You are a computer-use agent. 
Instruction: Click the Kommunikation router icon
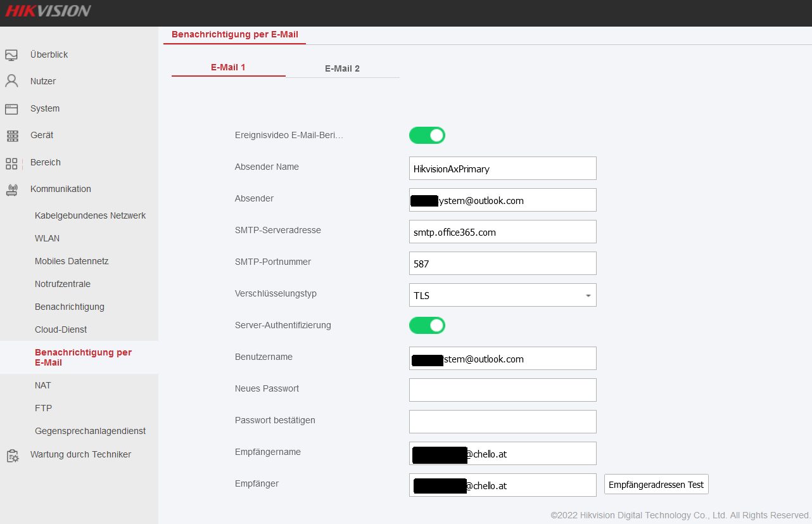[11, 189]
